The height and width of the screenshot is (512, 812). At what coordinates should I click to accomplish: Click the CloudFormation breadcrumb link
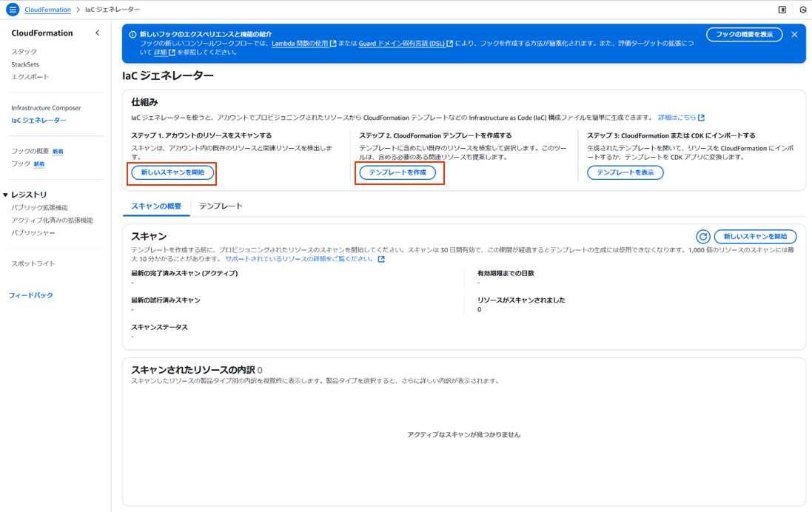(47, 9)
